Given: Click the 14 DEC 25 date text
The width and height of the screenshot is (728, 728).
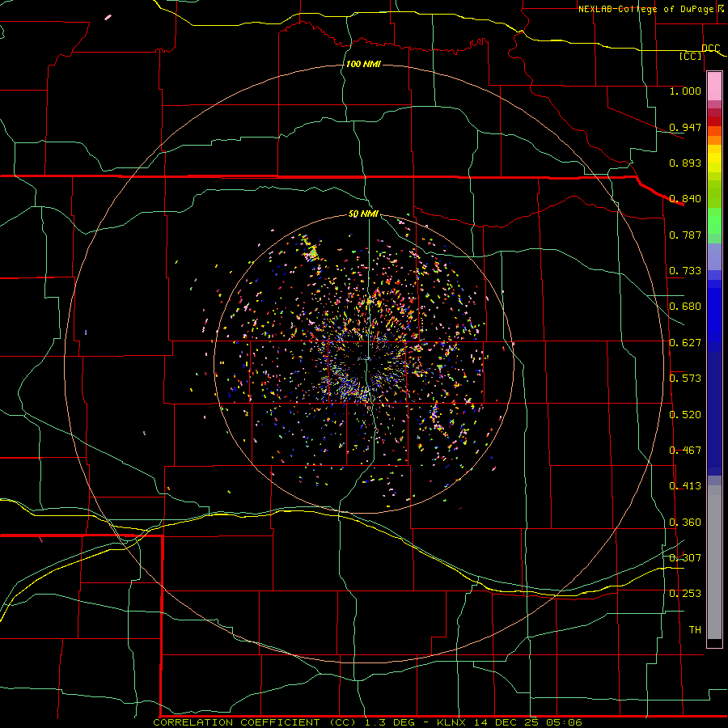Looking at the screenshot, I should coord(506,722).
